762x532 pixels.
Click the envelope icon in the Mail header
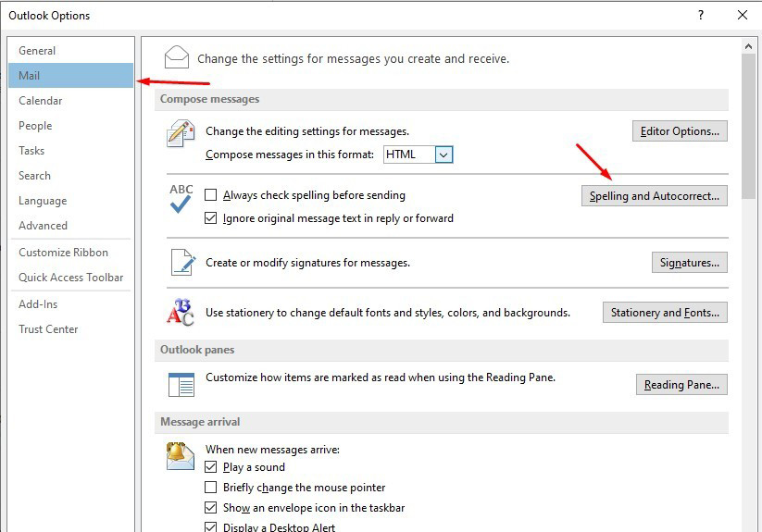click(177, 57)
